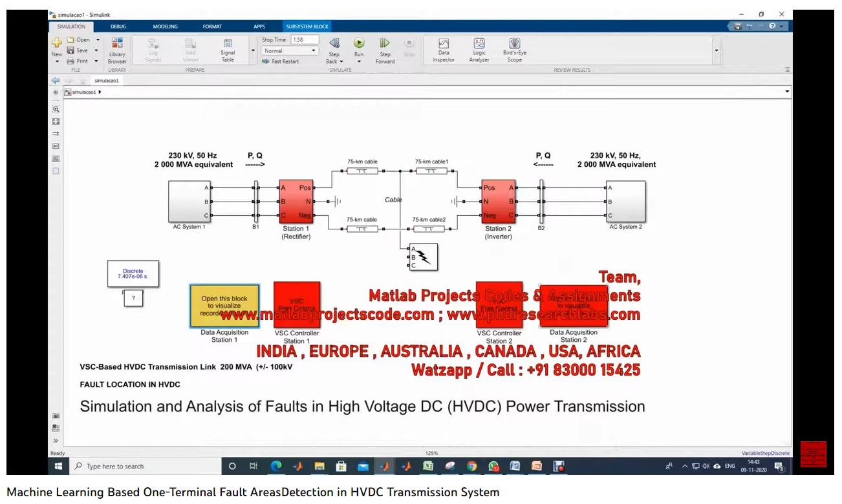Viewport: 842px width, 504px height.
Task: Select the zoom tool in left palette
Action: click(56, 109)
